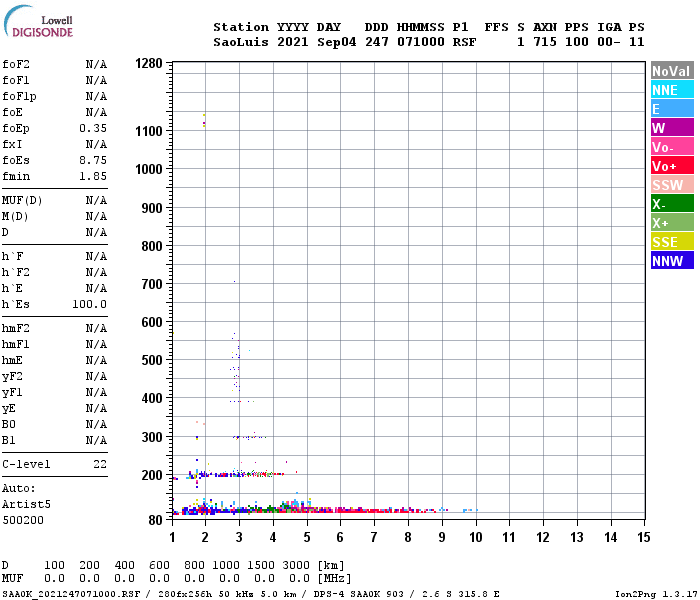The height and width of the screenshot is (600, 700).
Task: Select the NoVal legend swatch
Action: click(x=672, y=71)
